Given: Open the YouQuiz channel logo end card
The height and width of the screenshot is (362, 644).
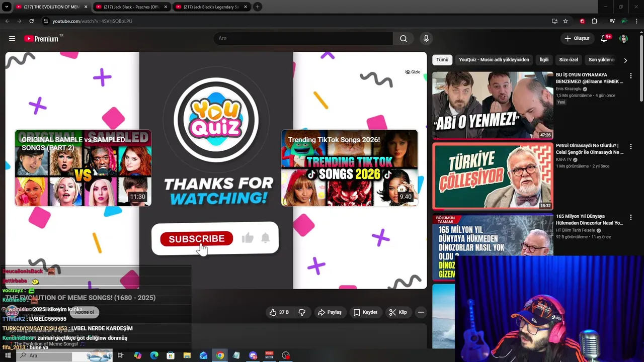Looking at the screenshot, I should 216,120.
